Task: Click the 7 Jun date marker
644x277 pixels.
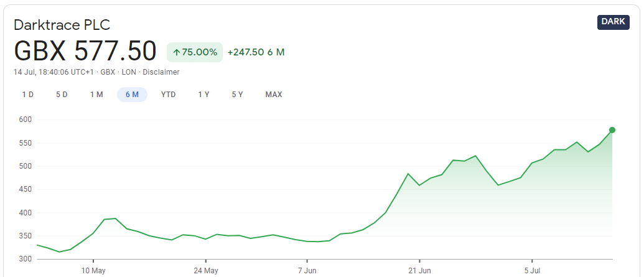Action: click(x=307, y=271)
